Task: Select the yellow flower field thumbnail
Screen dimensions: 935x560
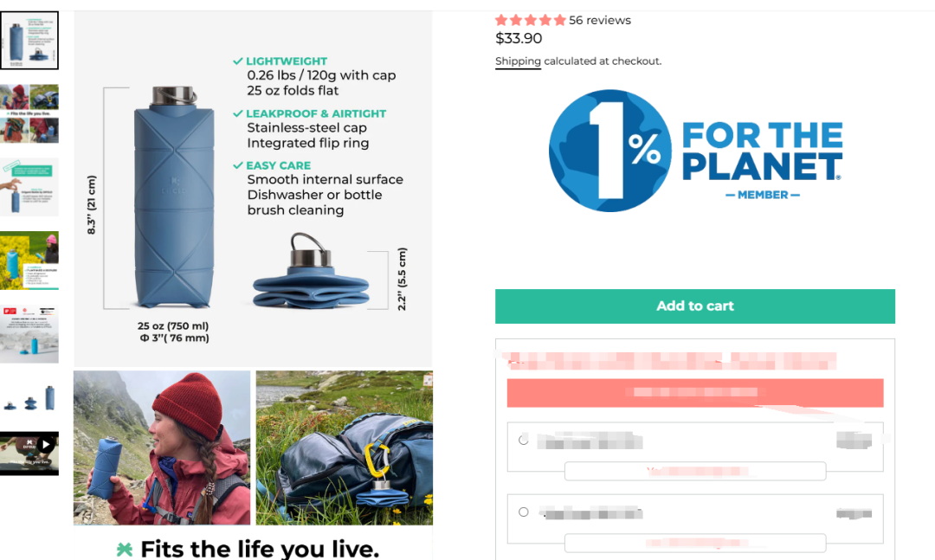Action: tap(29, 260)
